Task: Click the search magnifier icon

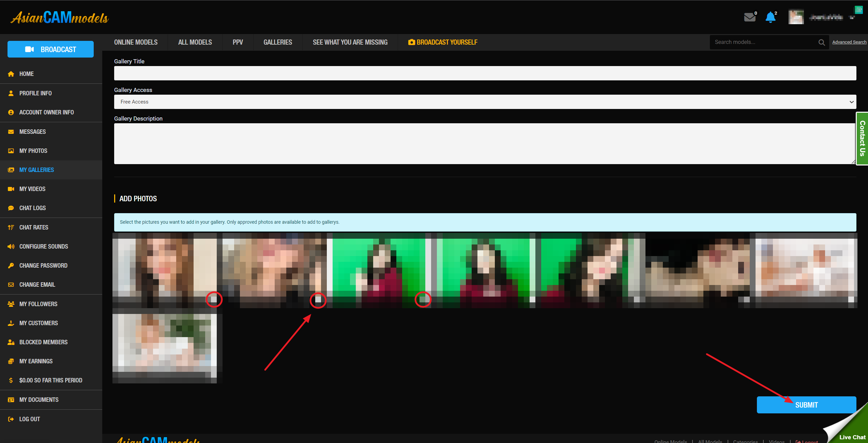Action: [x=822, y=42]
